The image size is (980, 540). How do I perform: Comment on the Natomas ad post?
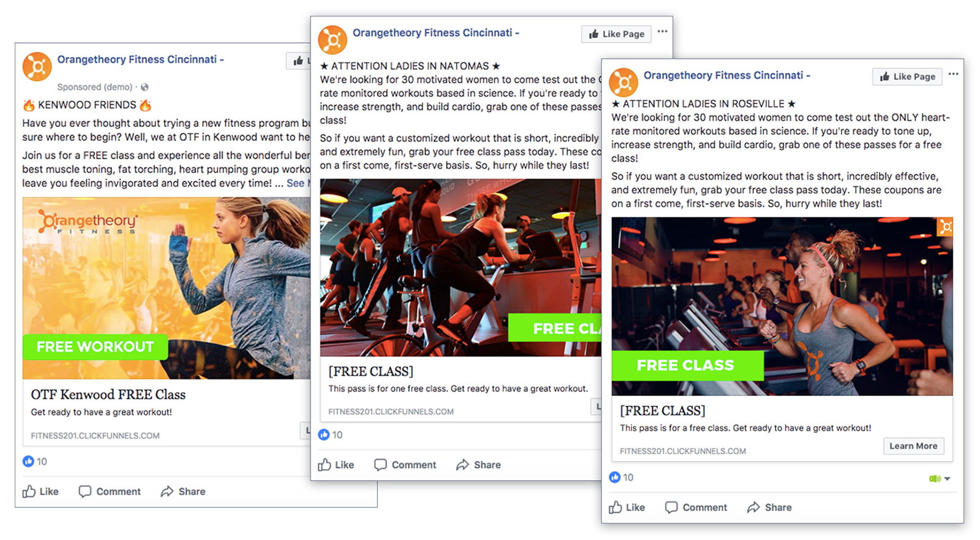click(405, 465)
